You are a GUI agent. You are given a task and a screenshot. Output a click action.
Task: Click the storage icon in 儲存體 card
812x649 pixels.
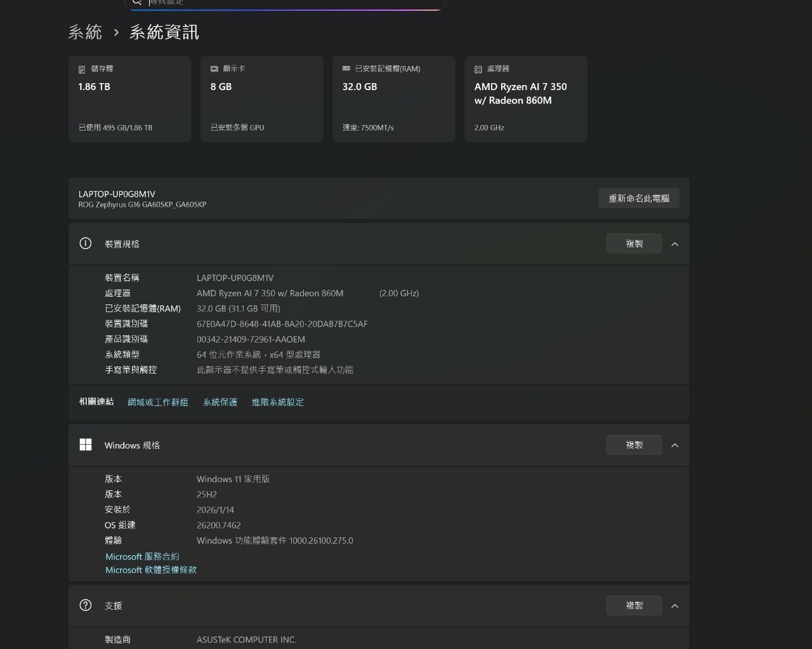82,69
